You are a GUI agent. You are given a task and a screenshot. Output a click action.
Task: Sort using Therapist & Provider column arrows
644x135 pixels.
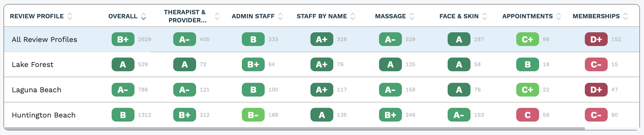coord(217,16)
